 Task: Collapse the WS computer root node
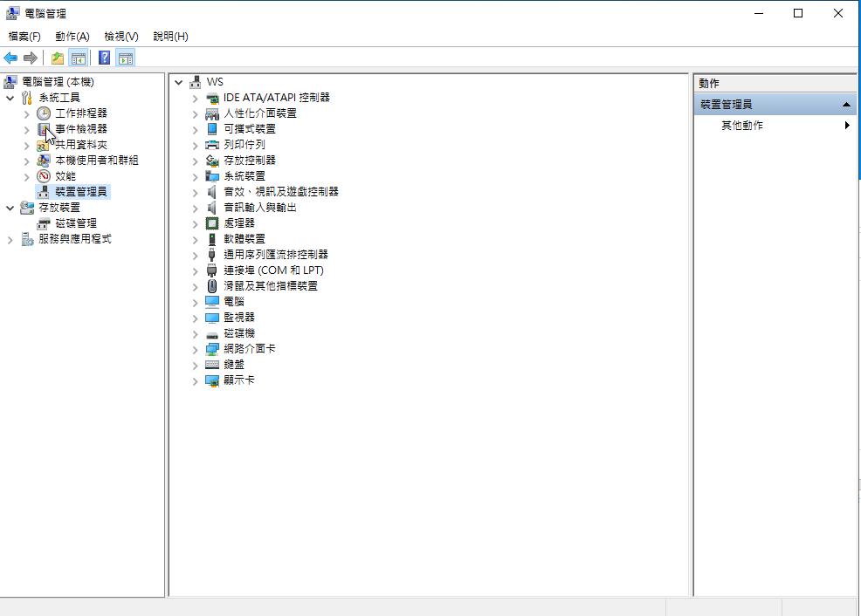click(179, 82)
